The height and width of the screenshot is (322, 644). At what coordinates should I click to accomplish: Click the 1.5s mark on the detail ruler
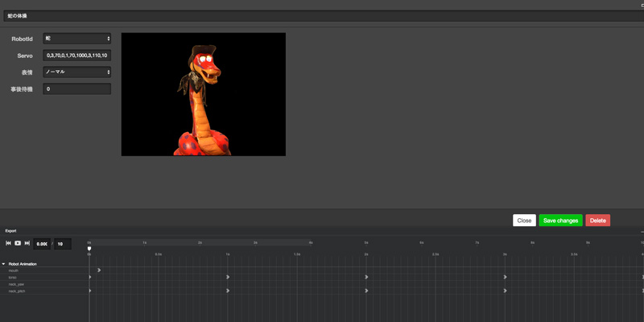coord(297,254)
